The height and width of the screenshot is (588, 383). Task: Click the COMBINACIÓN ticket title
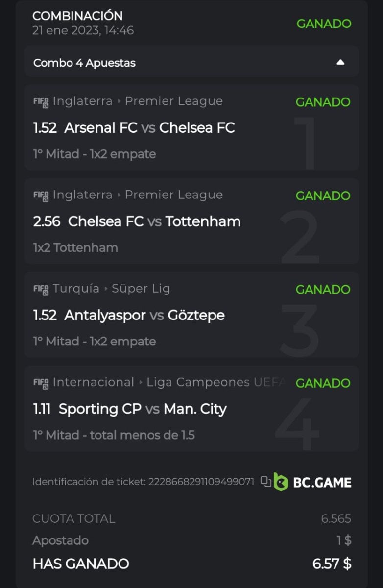coord(77,16)
